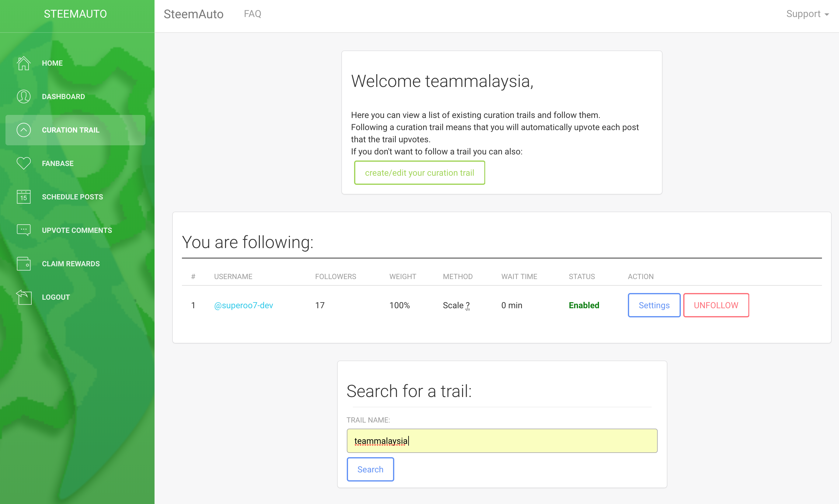Open SCHEDULE POSTS section
This screenshot has height=504, width=839.
pos(75,197)
